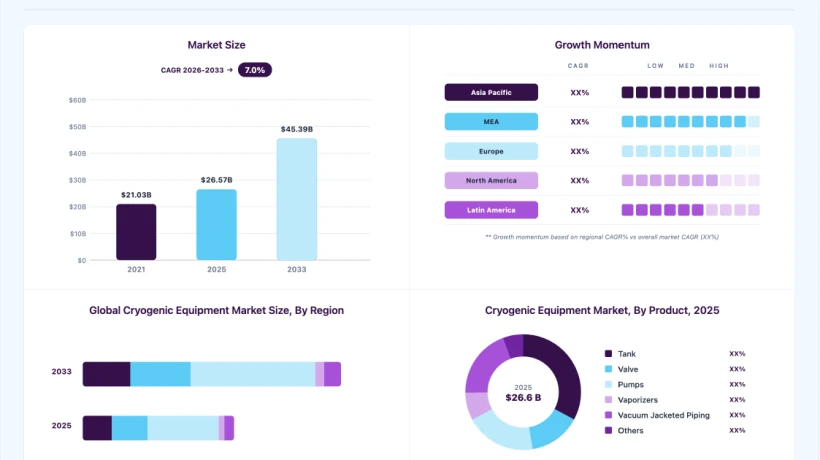Click the Pumps legend label
Screen dimensions: 820x460
631,385
